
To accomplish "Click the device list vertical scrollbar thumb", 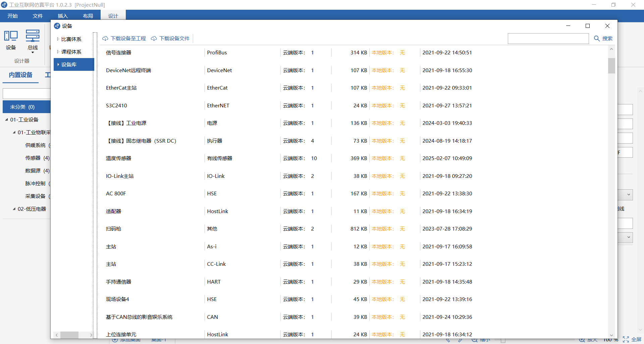I will (x=611, y=66).
